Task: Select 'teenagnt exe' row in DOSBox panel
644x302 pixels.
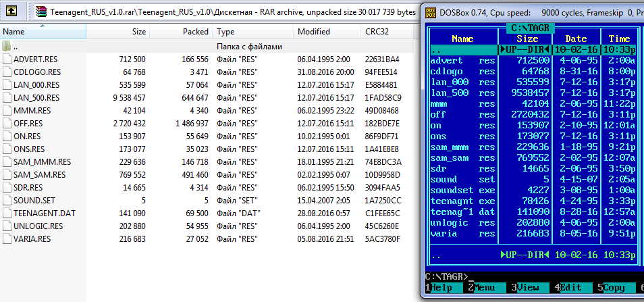Action: tap(533, 201)
